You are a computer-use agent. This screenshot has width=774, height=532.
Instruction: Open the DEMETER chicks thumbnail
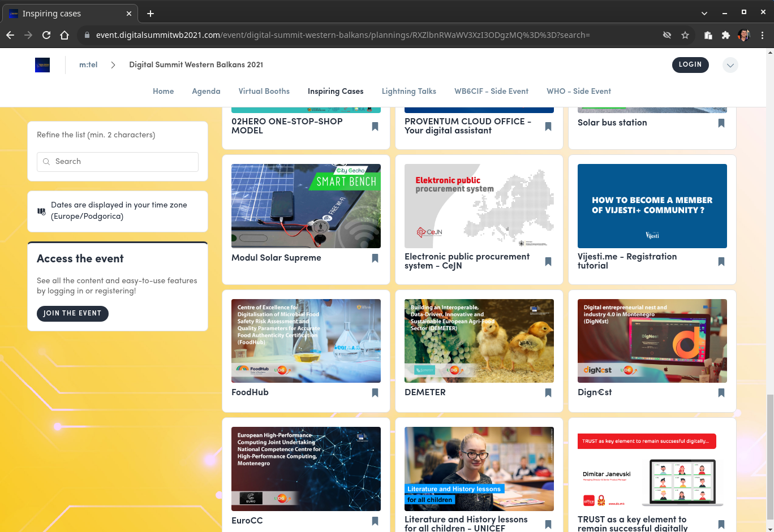click(479, 341)
